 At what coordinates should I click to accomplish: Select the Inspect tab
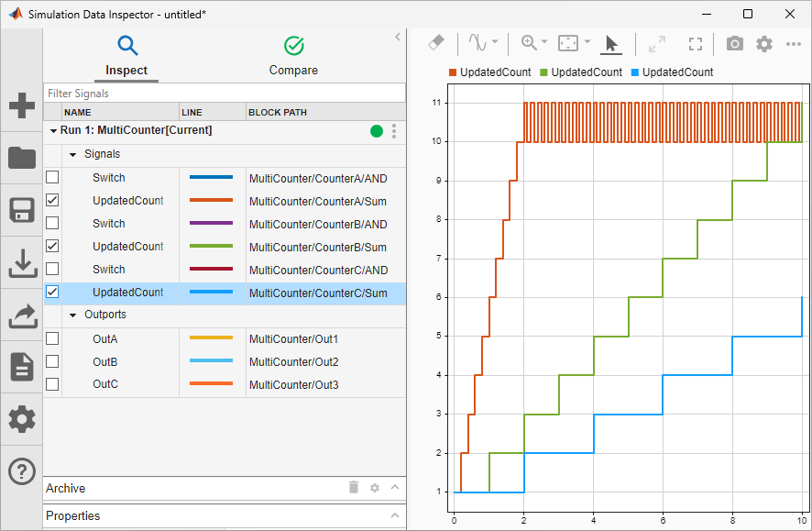pyautogui.click(x=126, y=55)
